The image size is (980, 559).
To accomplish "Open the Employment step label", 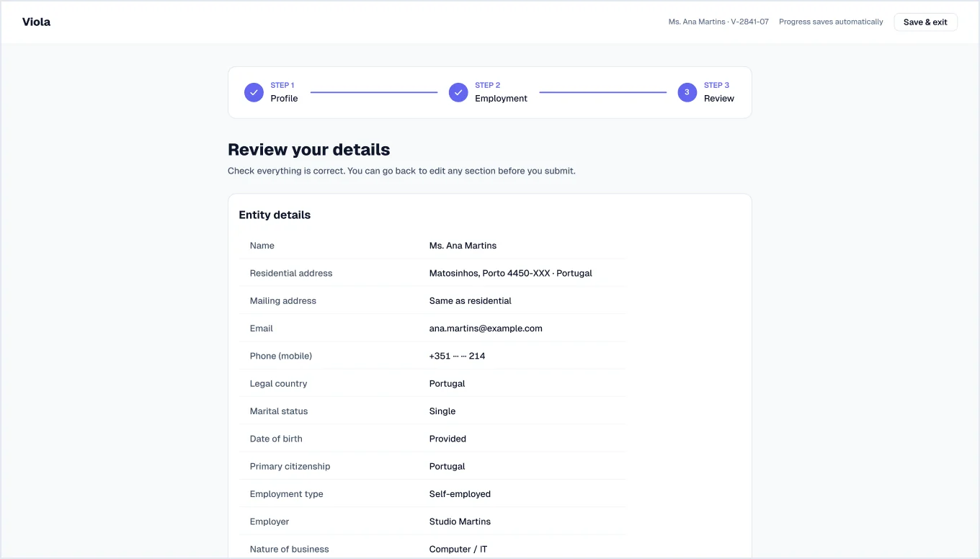I will [501, 98].
